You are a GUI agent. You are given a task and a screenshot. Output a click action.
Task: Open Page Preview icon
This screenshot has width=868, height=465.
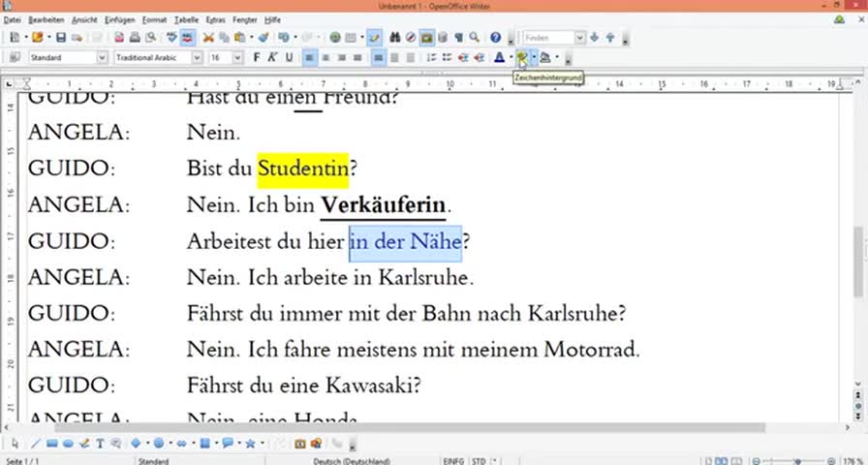click(x=150, y=38)
